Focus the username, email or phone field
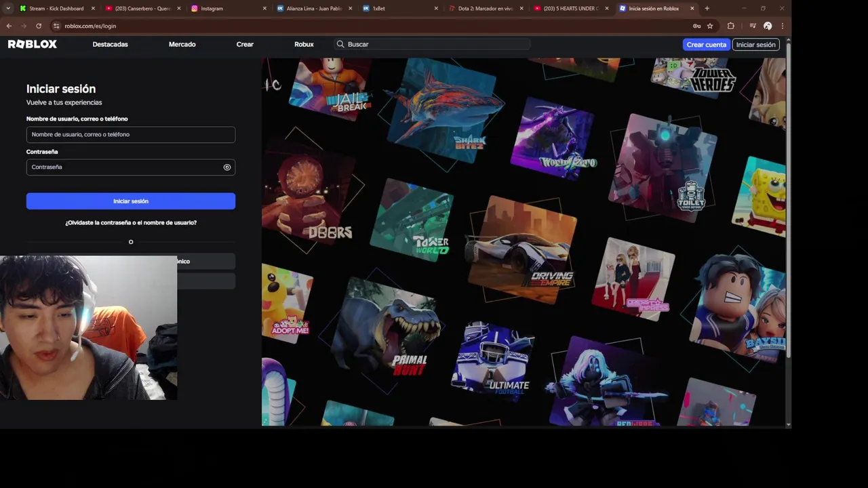868x488 pixels. click(131, 134)
